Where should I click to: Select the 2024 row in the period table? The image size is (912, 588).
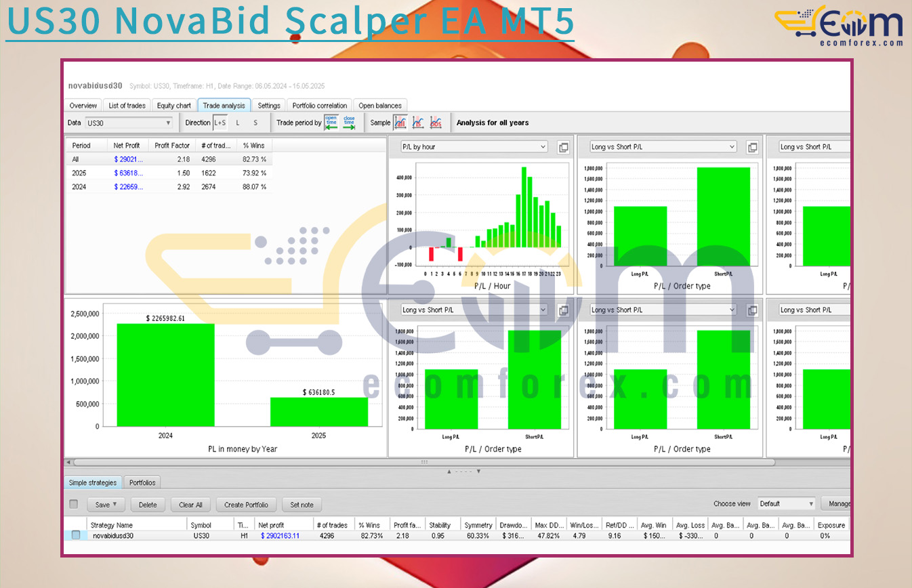169,186
